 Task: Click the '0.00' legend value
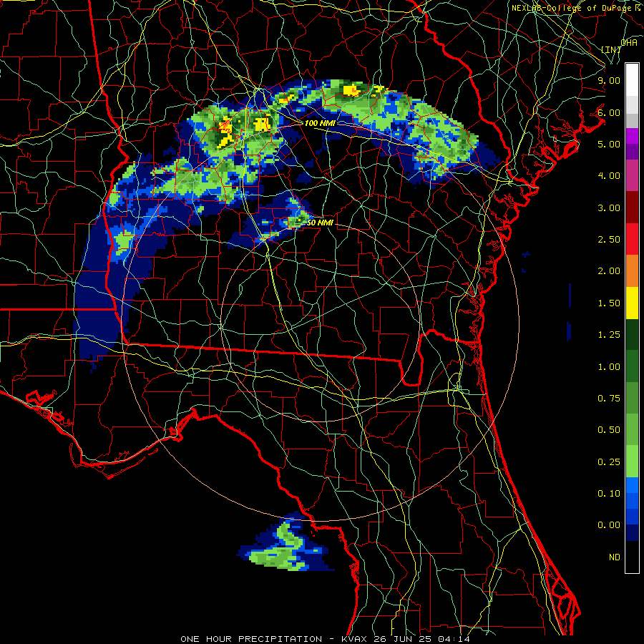pyautogui.click(x=609, y=525)
